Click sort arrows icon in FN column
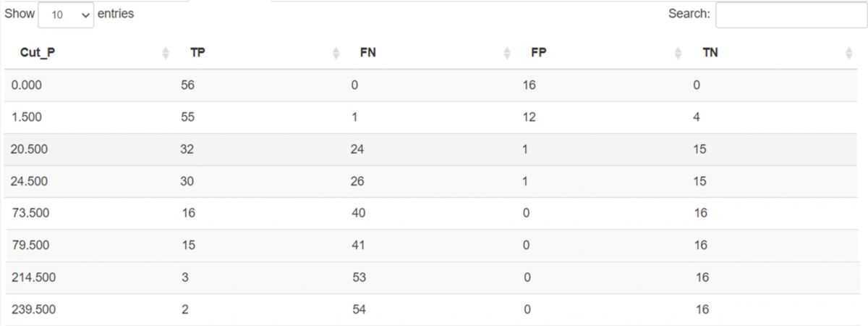The width and height of the screenshot is (868, 326). tap(507, 53)
